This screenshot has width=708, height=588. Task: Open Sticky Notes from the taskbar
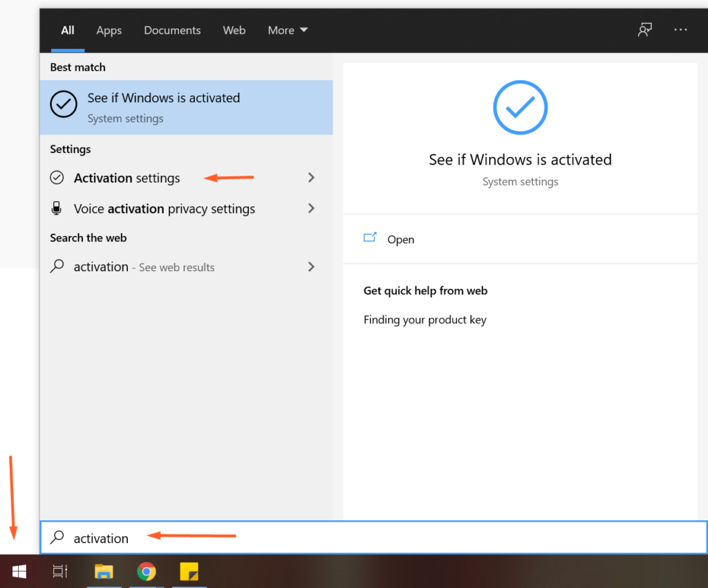pos(189,571)
